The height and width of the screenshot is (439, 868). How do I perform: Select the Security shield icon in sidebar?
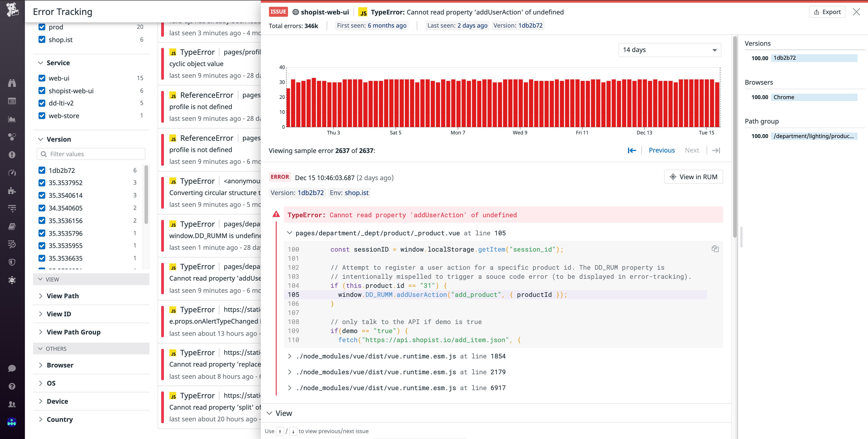tap(12, 262)
